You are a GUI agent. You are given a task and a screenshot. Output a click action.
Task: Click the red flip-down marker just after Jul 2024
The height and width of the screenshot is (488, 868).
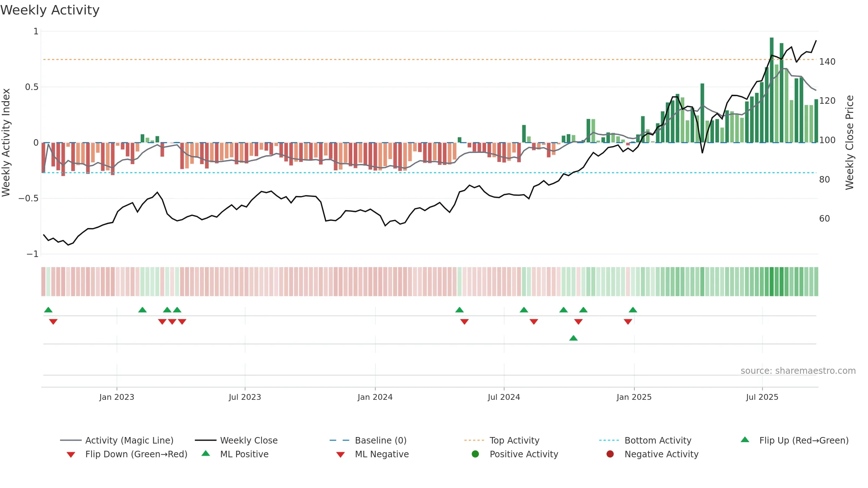click(534, 322)
